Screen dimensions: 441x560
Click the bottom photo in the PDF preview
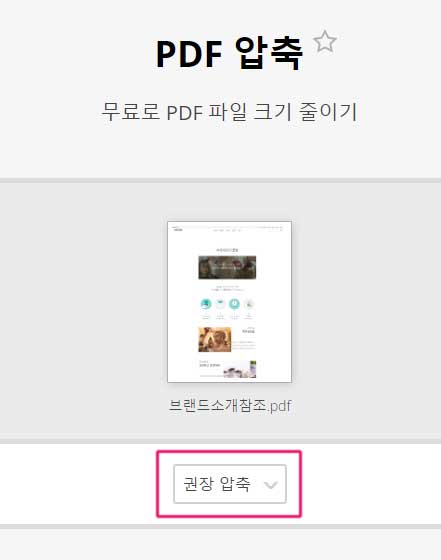tap(240, 370)
